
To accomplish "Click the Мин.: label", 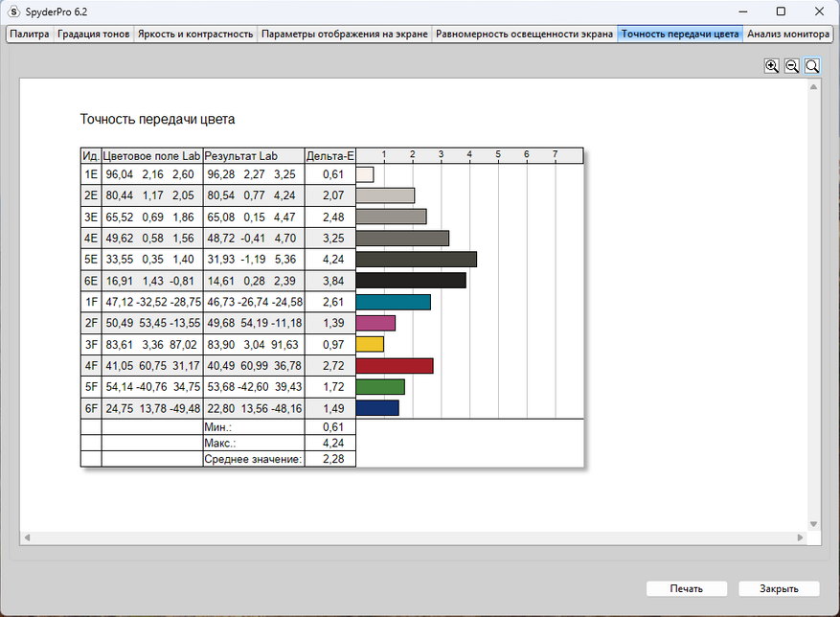I will coord(218,427).
